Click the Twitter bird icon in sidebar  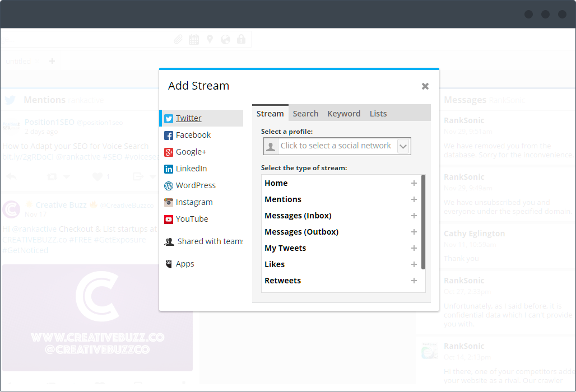pos(169,119)
